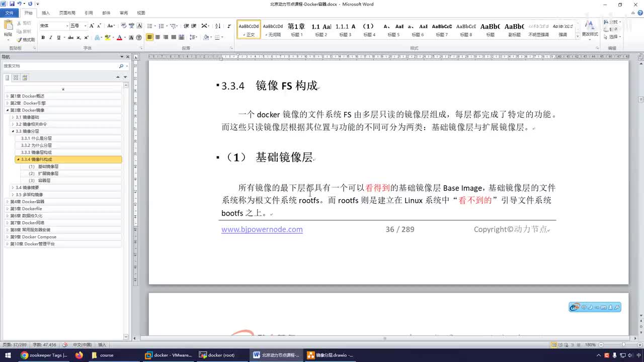This screenshot has height=362, width=644.
Task: Select align left paragraph button
Action: [150, 37]
